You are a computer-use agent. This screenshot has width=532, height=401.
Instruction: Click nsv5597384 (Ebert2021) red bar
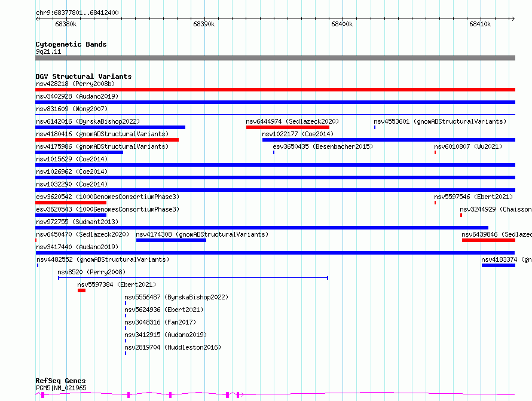(81, 290)
